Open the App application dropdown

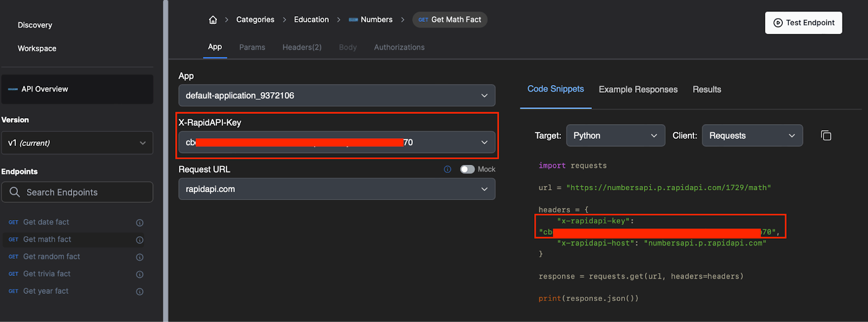[336, 95]
